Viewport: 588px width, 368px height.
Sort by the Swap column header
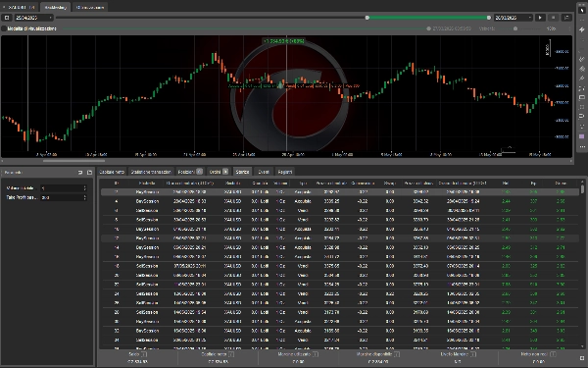pos(390,184)
